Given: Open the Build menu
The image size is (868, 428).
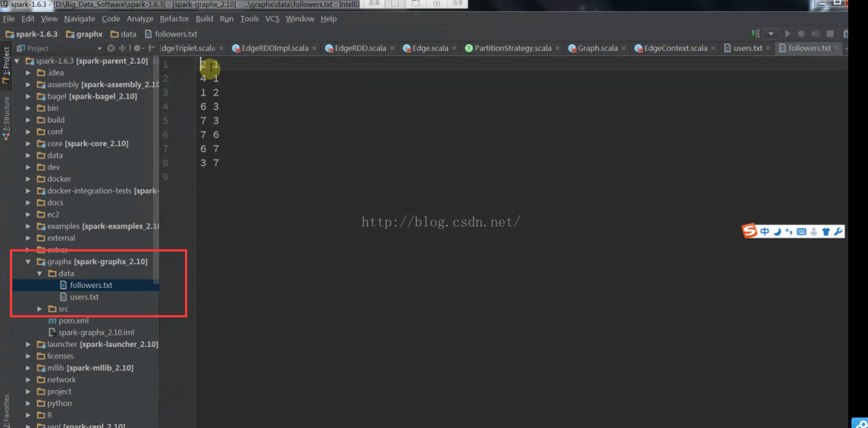Looking at the screenshot, I should pyautogui.click(x=204, y=18).
